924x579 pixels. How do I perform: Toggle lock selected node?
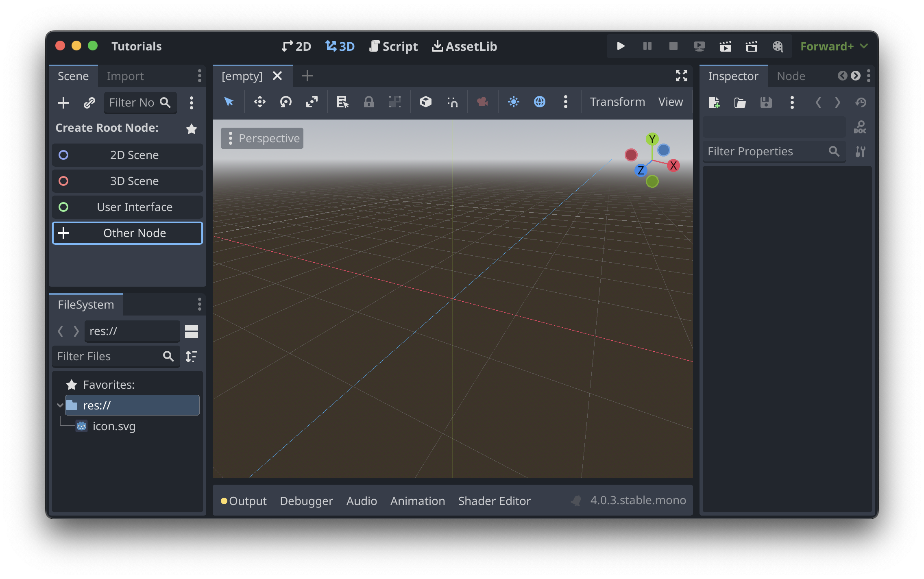[x=368, y=102]
